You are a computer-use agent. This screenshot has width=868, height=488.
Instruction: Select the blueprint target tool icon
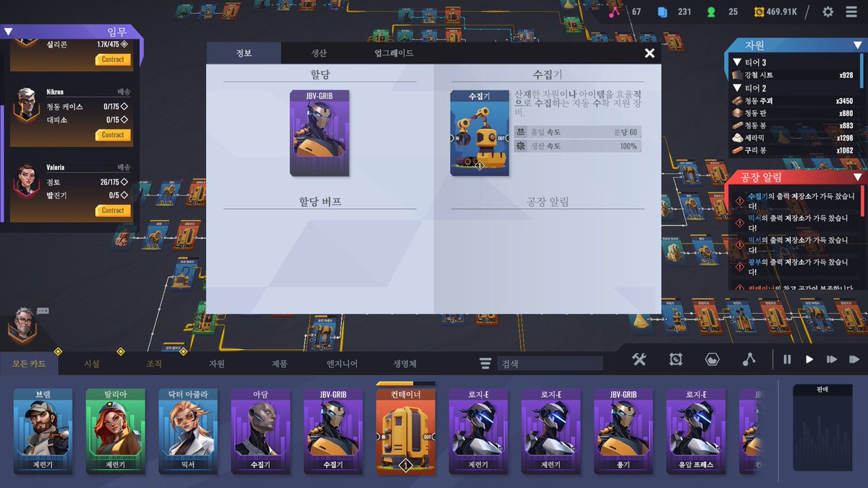676,359
